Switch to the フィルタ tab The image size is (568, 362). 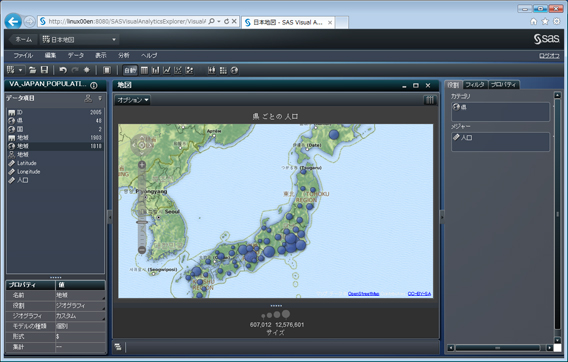point(475,85)
